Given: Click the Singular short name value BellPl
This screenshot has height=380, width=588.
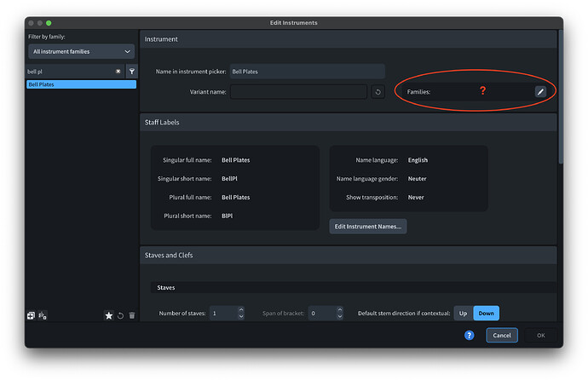Looking at the screenshot, I should click(229, 178).
